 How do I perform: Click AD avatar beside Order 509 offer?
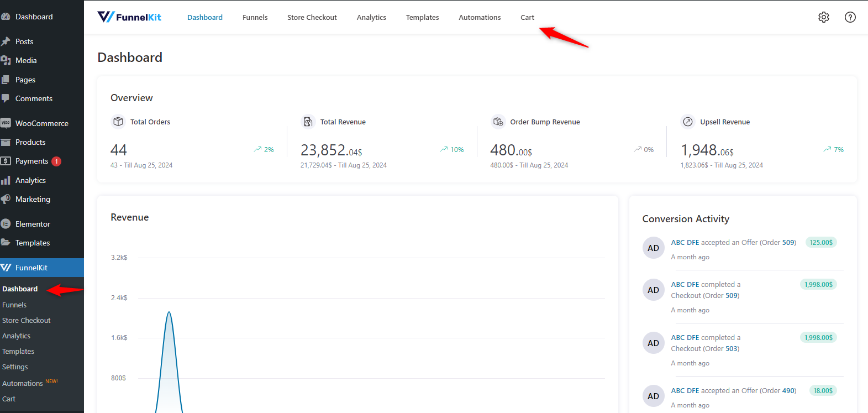653,248
